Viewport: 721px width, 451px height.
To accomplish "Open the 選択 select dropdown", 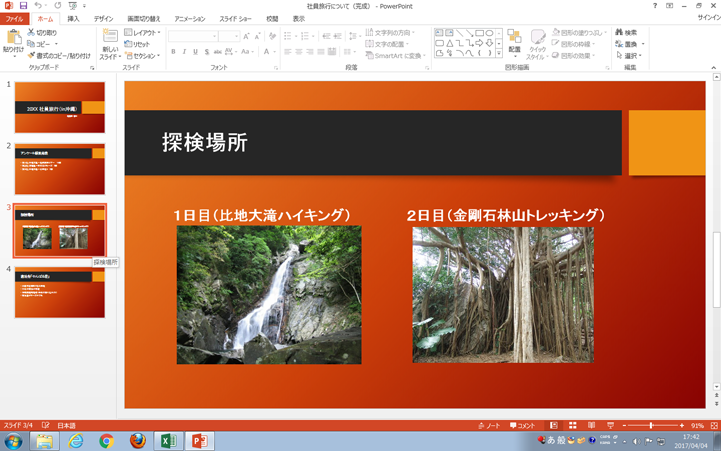I will click(x=629, y=56).
